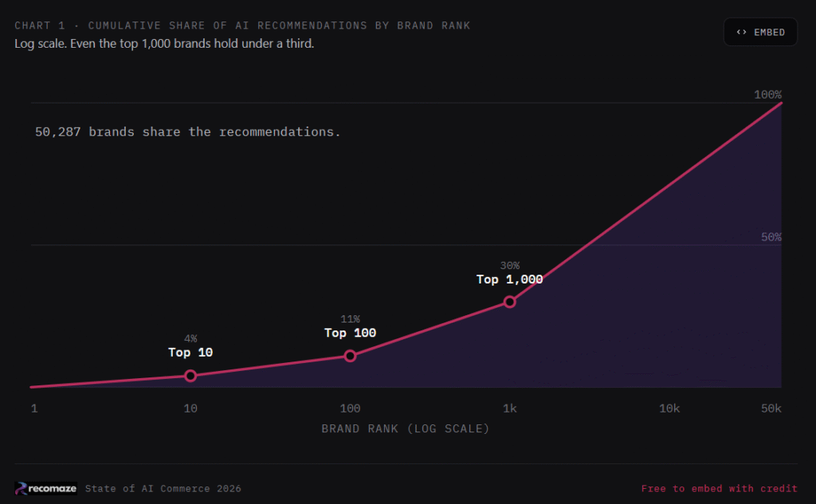Click the Top 10 label
816x504 pixels.
[190, 353]
